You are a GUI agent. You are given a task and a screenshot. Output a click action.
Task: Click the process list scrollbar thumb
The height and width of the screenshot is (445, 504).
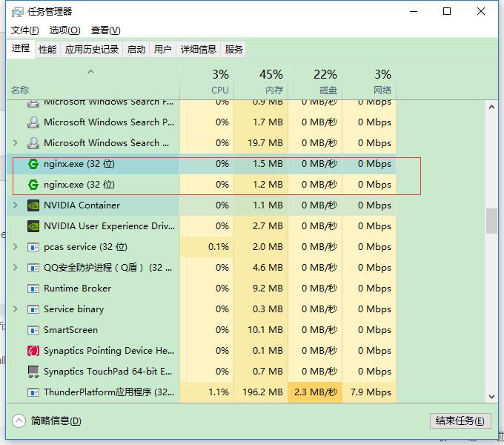491,221
